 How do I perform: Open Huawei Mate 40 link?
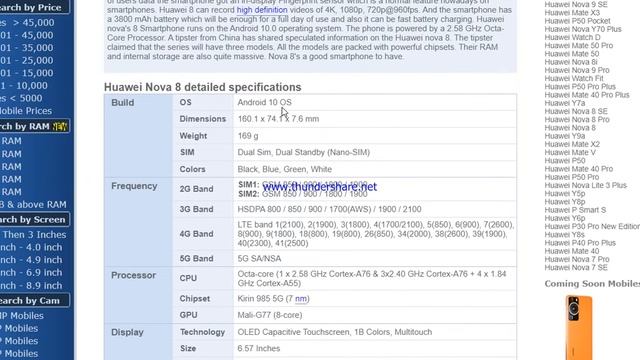coord(572,251)
